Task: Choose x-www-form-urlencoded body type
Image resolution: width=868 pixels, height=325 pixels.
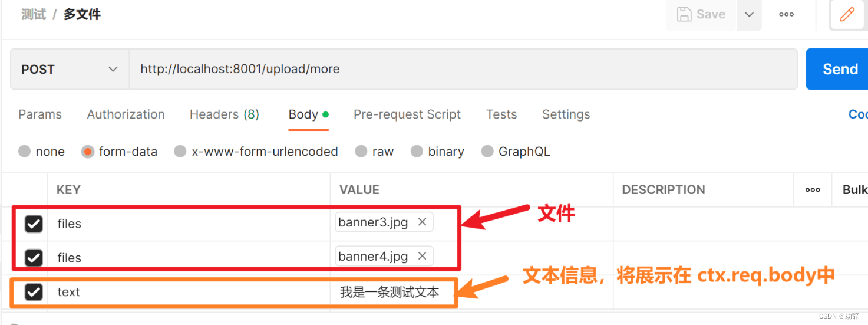Action: (180, 152)
